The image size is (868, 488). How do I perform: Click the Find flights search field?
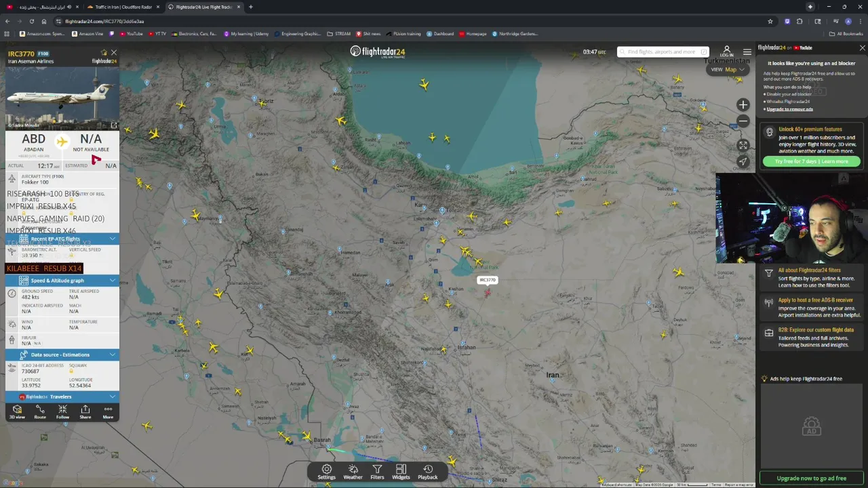(x=663, y=52)
